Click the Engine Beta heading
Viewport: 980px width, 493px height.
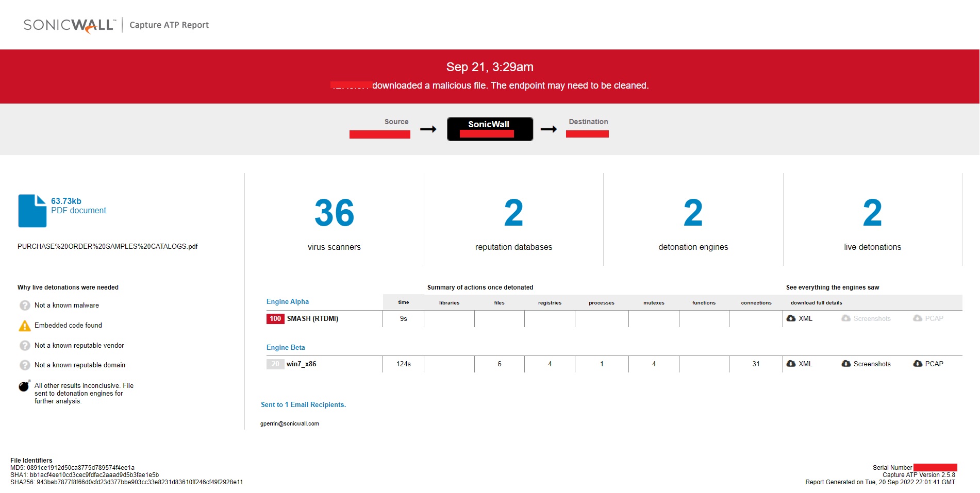286,348
